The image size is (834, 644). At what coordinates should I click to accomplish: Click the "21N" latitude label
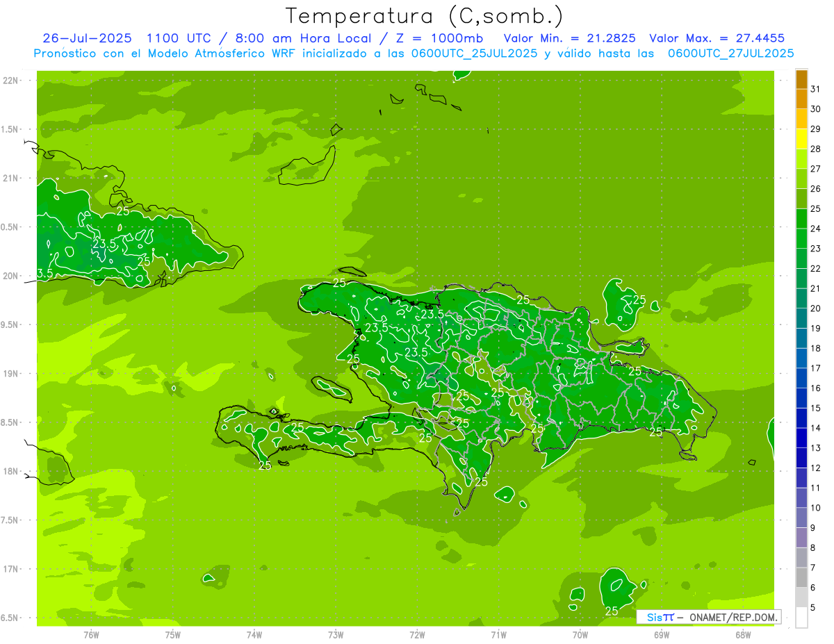[x=12, y=179]
